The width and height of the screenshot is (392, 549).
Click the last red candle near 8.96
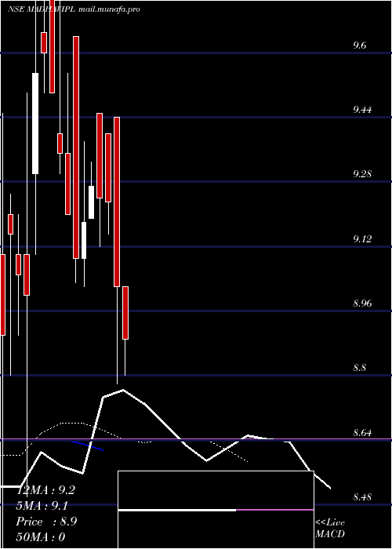125,313
